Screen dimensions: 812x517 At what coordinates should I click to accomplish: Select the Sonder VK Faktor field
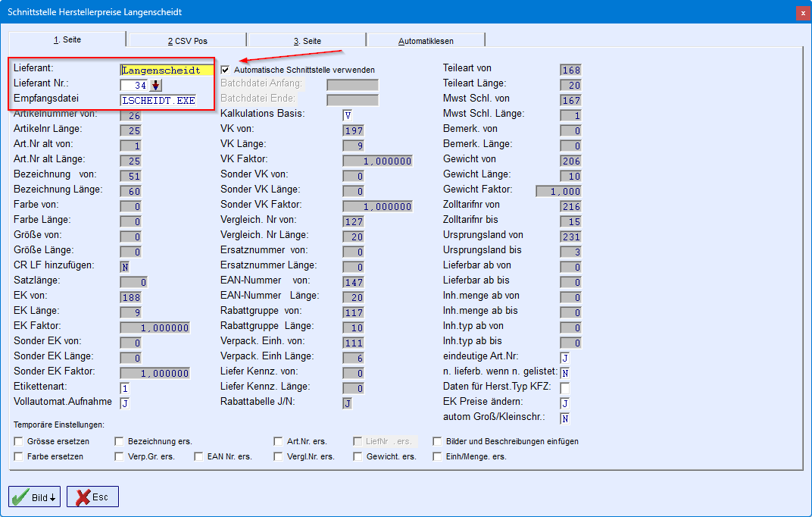click(377, 206)
